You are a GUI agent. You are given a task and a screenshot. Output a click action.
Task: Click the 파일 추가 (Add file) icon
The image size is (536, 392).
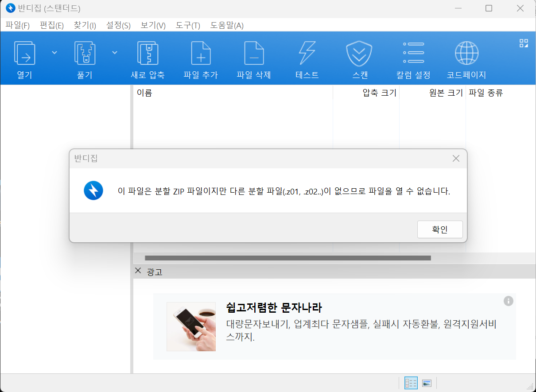[x=201, y=53]
